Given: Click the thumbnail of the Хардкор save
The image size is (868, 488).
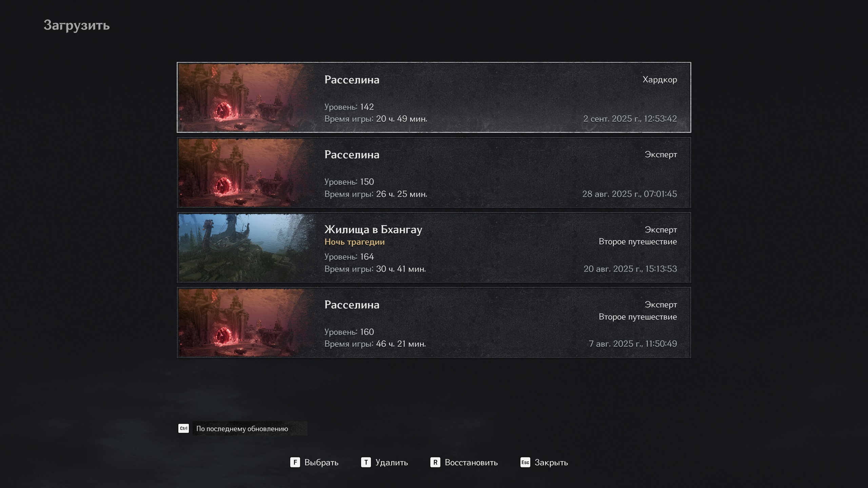Looking at the screenshot, I should pyautogui.click(x=246, y=98).
